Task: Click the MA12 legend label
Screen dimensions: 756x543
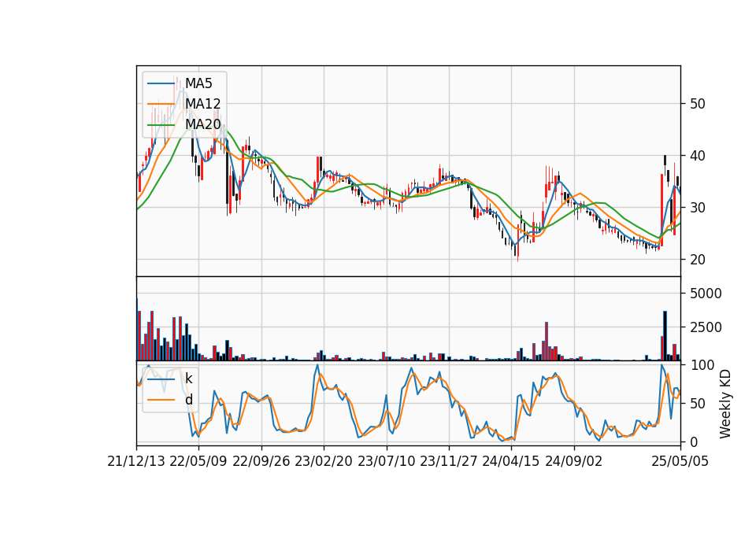Action: 202,104
